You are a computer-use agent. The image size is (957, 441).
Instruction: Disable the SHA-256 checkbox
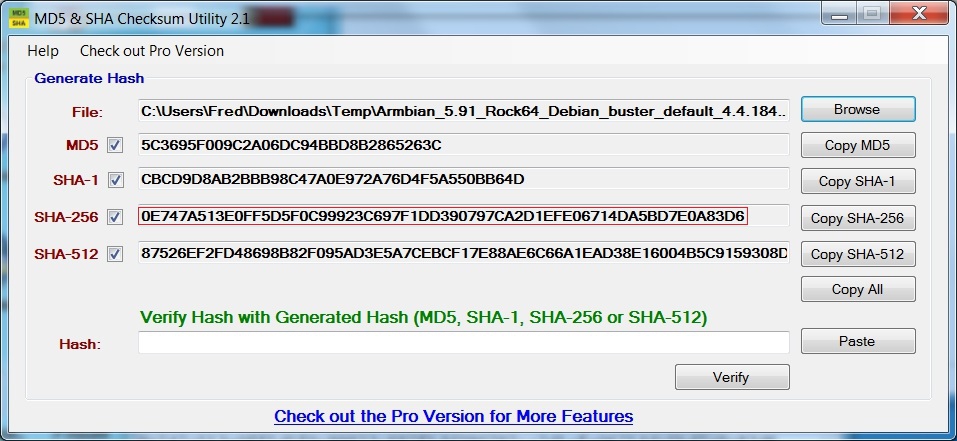(x=115, y=217)
